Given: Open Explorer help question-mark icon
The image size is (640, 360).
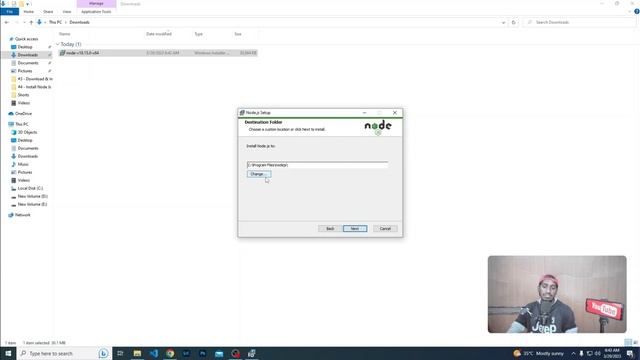Looking at the screenshot, I should coord(636,12).
